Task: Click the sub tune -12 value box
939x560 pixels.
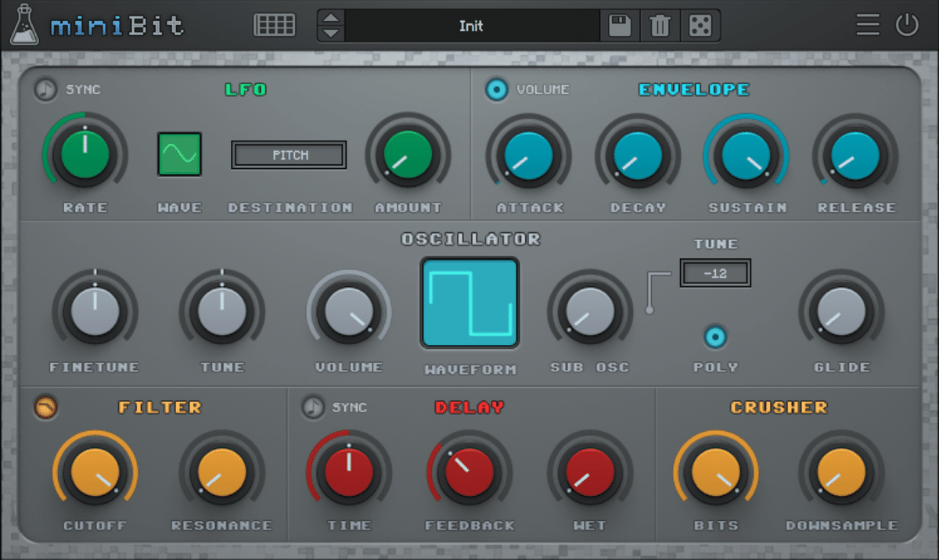Action: 715,273
